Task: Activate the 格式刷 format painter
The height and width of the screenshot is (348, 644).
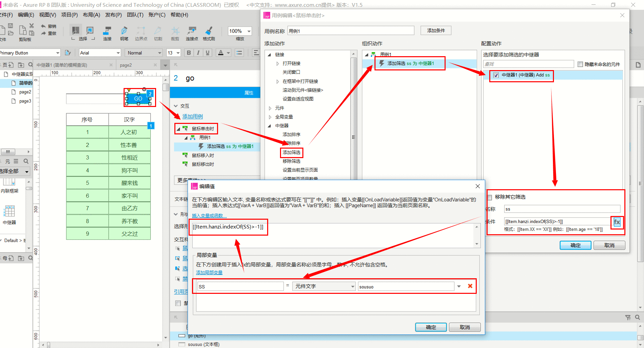Action: coord(209,33)
